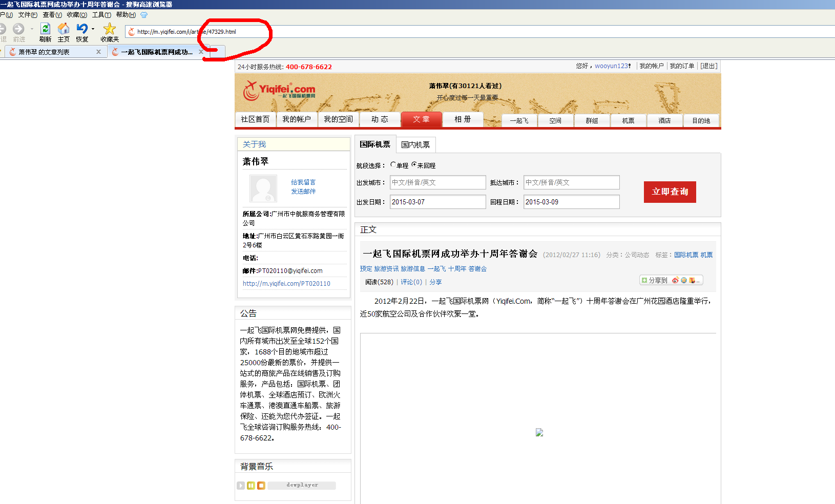
Task: Open the 群组 secondary tab
Action: coord(592,120)
